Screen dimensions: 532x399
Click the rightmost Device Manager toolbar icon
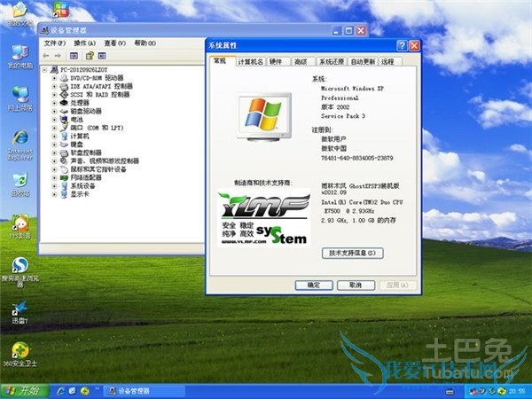[x=102, y=56]
